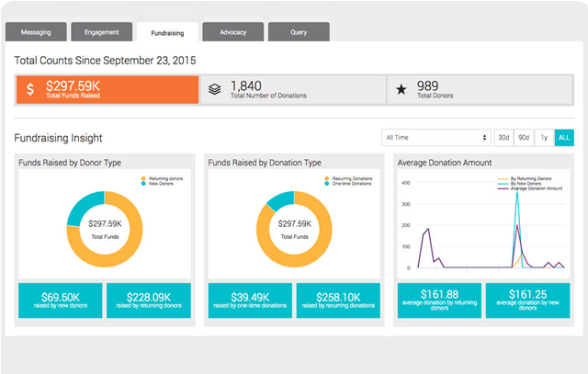Select the Advocacy tab
Image resolution: width=588 pixels, height=374 pixels.
click(x=232, y=32)
